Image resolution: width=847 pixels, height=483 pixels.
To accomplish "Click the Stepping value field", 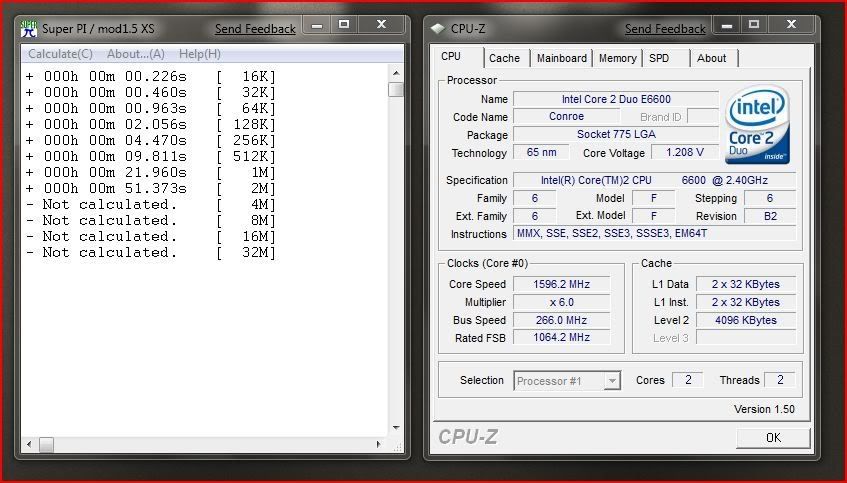I will tap(770, 198).
